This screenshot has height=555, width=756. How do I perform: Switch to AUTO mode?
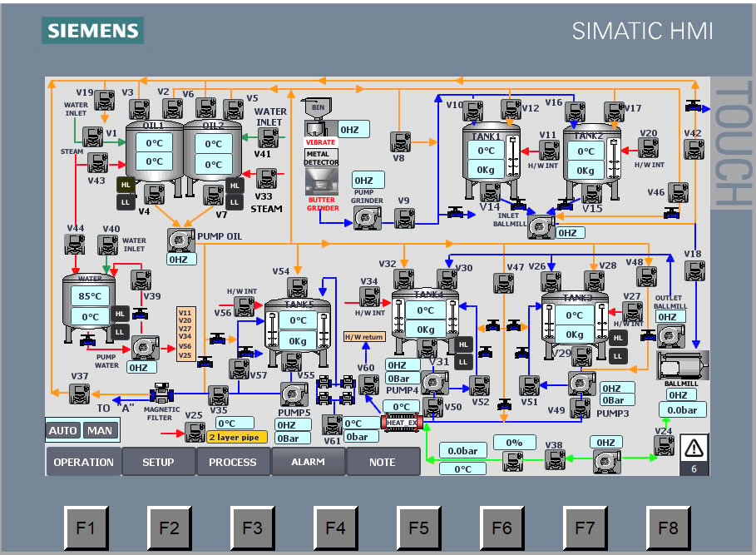tap(62, 430)
